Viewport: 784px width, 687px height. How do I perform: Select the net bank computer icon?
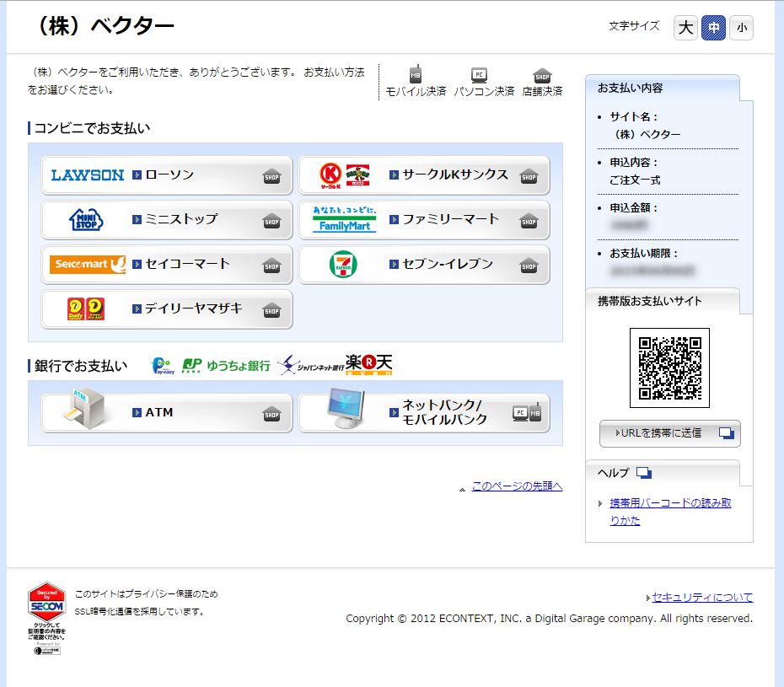(346, 408)
